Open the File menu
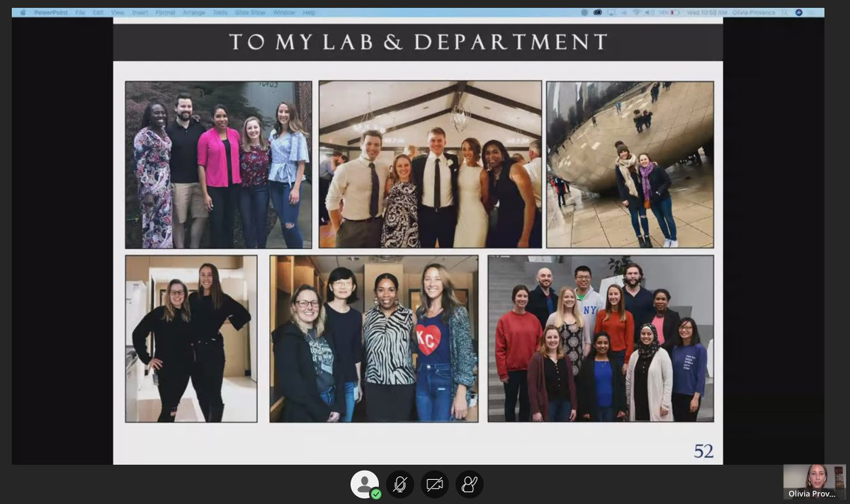Image resolution: width=850 pixels, height=504 pixels. pyautogui.click(x=80, y=13)
